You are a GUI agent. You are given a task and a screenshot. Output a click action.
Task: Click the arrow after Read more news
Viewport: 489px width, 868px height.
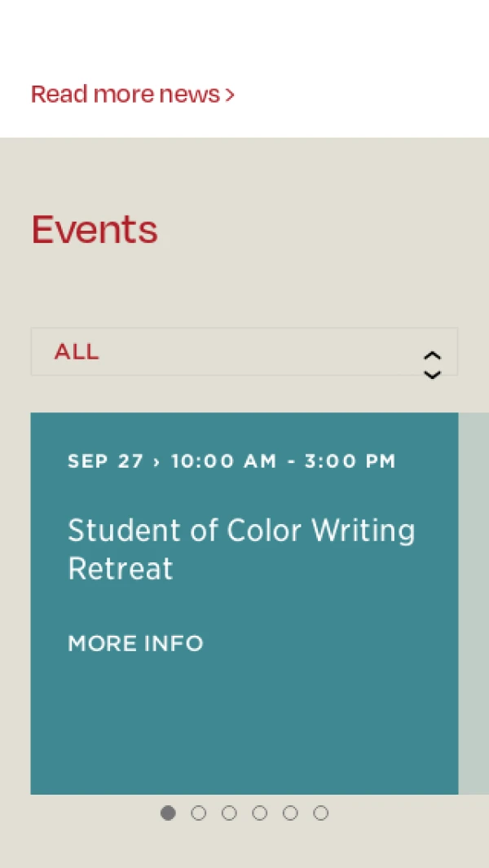231,95
